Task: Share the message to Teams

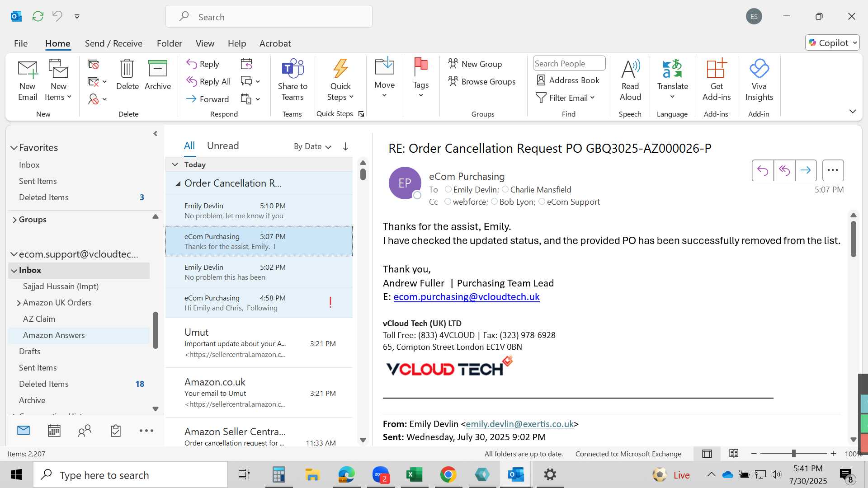Action: point(292,80)
